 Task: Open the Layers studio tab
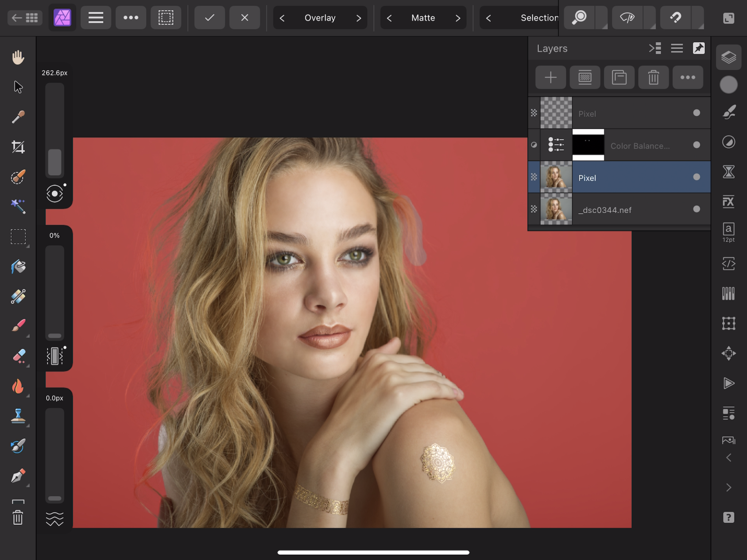pos(728,57)
